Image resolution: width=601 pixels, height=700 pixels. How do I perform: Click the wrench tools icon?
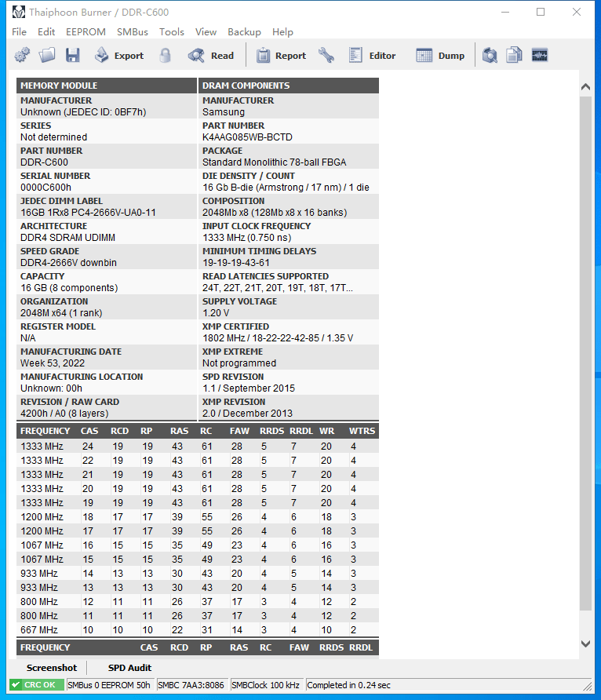(326, 56)
